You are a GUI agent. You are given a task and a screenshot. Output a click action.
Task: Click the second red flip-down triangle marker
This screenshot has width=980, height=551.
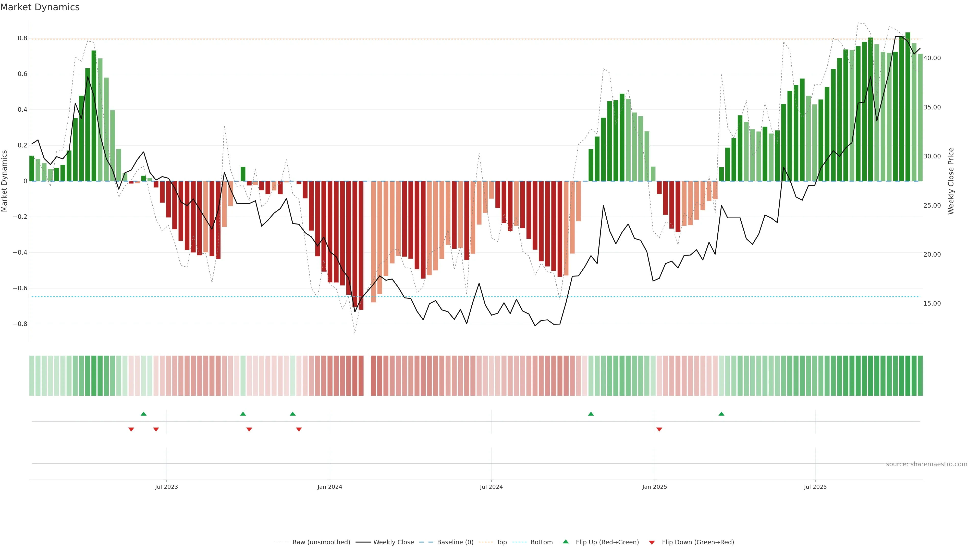point(156,429)
